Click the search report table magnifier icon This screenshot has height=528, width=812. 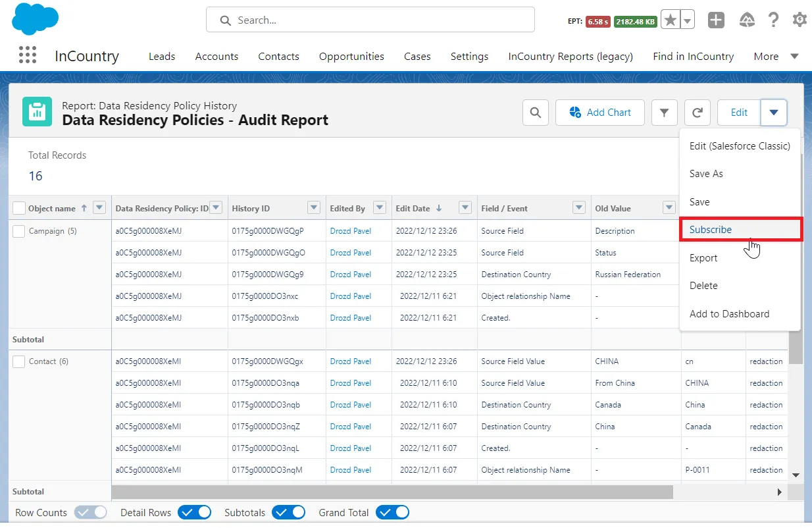pos(536,113)
